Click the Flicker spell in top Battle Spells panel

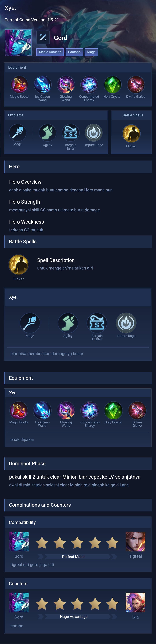(131, 134)
